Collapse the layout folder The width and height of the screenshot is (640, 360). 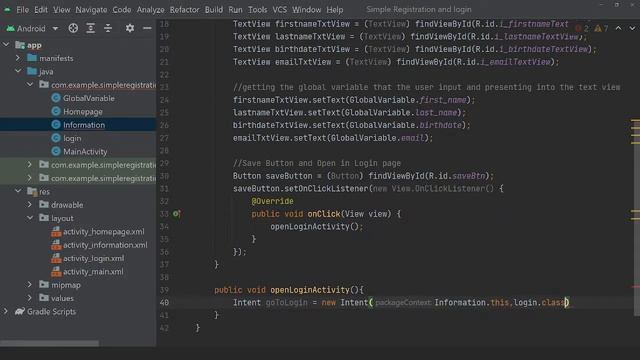(x=30, y=218)
